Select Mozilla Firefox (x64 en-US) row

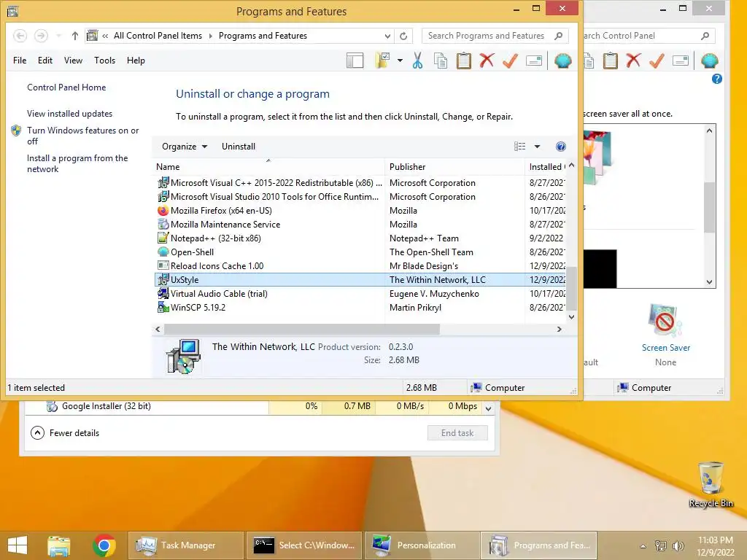pos(360,211)
